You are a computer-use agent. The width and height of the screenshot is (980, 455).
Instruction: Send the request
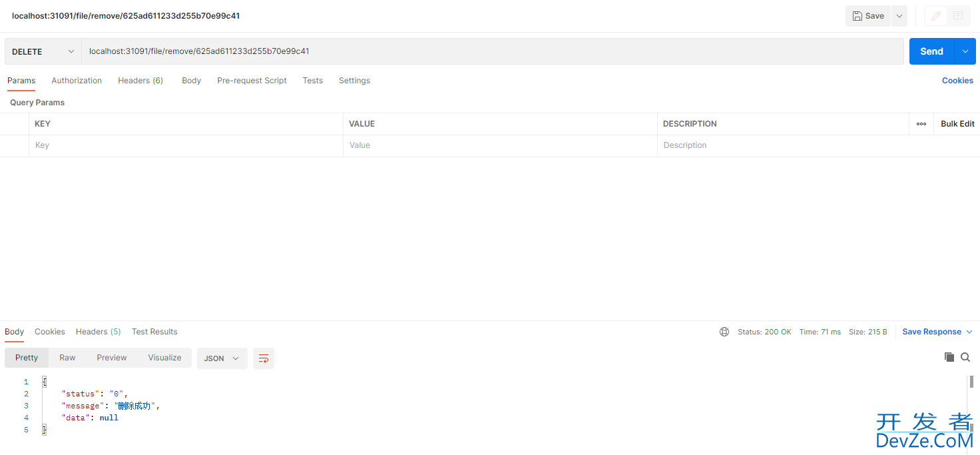coord(931,51)
